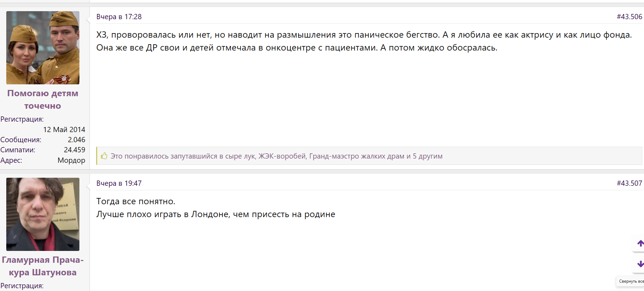Open avatar of user Помогаю детям точечно
Viewport: 644px width, 291px height.
pyautogui.click(x=43, y=48)
